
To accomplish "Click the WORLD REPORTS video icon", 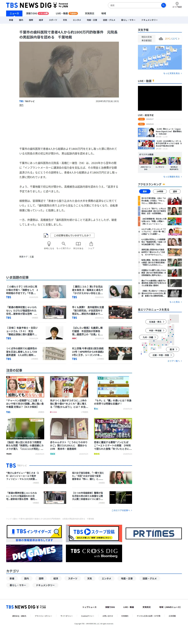I will click(x=174, y=161).
